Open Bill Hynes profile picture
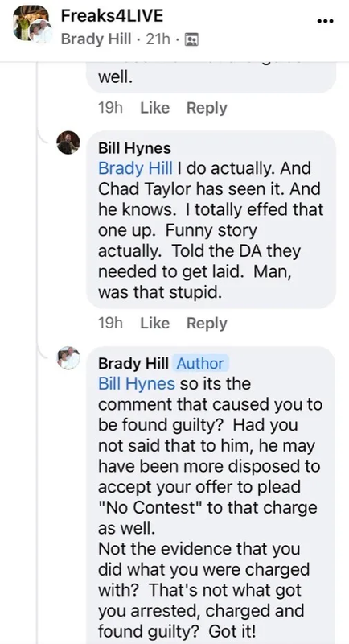349x644 pixels. point(68,142)
